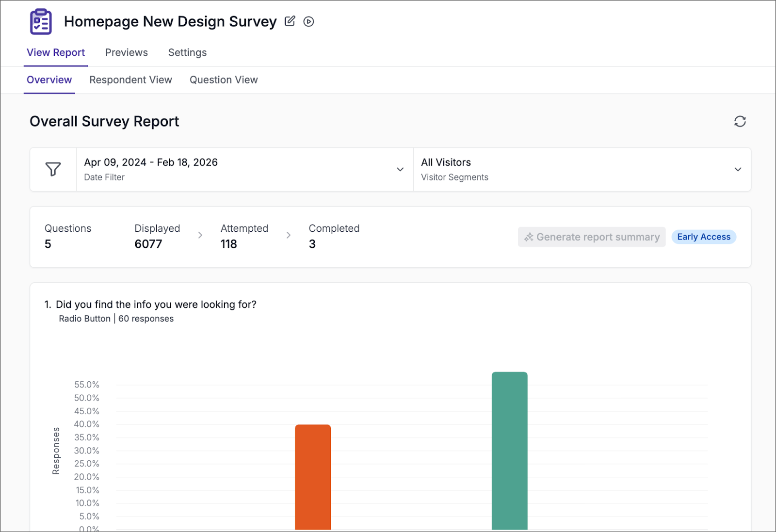The height and width of the screenshot is (532, 776).
Task: Click the arrow between Attempted and Completed
Action: point(289,235)
